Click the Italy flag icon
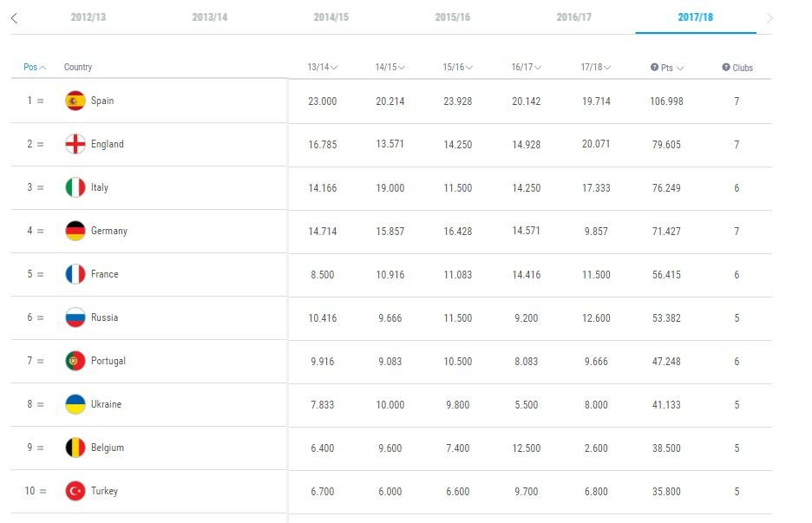 click(x=75, y=187)
